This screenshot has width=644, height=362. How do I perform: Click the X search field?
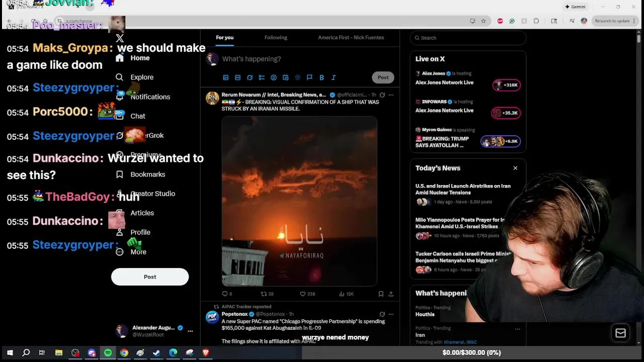468,38
